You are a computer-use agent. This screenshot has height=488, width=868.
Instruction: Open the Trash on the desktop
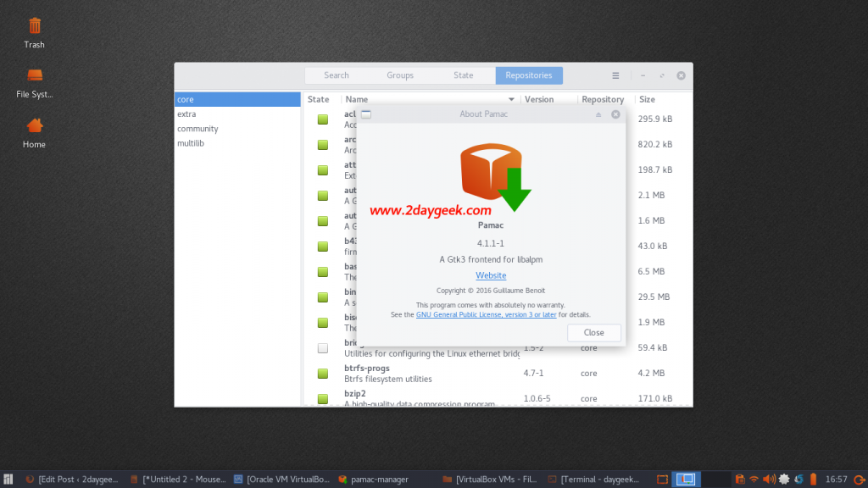(34, 27)
